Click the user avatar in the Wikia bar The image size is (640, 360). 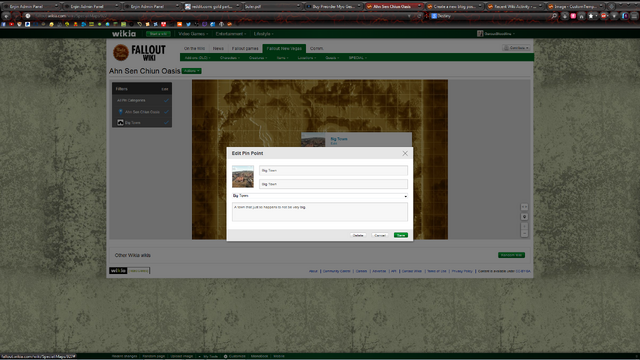tap(480, 33)
